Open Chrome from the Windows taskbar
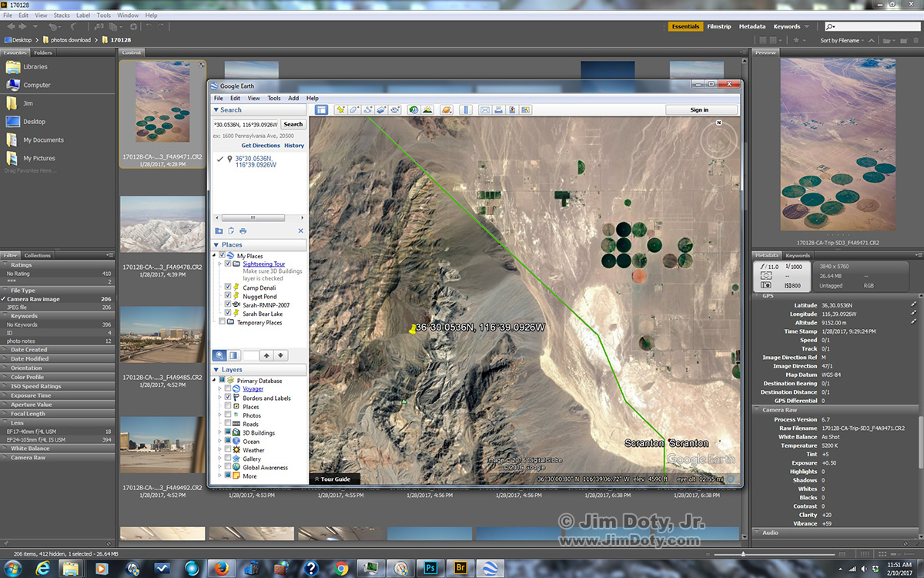924x578 pixels. (x=342, y=569)
